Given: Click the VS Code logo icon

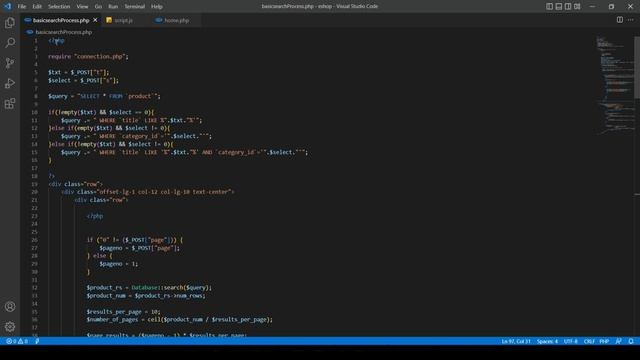Looking at the screenshot, I should [7, 6].
